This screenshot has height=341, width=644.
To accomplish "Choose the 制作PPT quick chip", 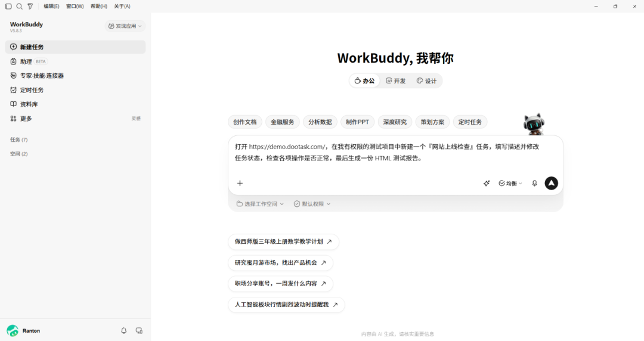I will pos(357,122).
